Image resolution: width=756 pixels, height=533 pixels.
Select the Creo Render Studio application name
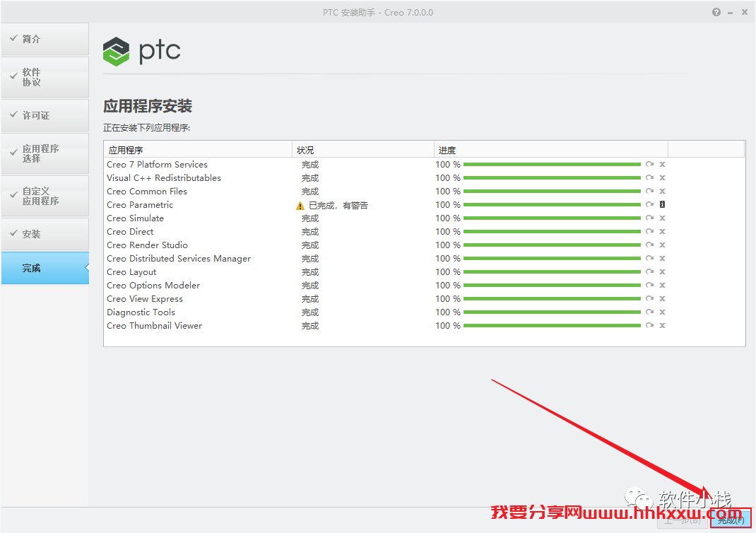click(147, 245)
